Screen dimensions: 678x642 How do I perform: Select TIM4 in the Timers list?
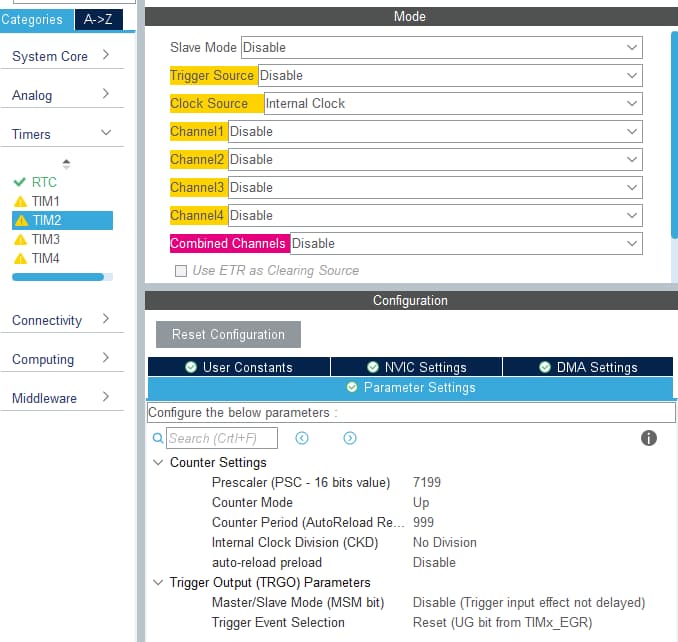(45, 258)
